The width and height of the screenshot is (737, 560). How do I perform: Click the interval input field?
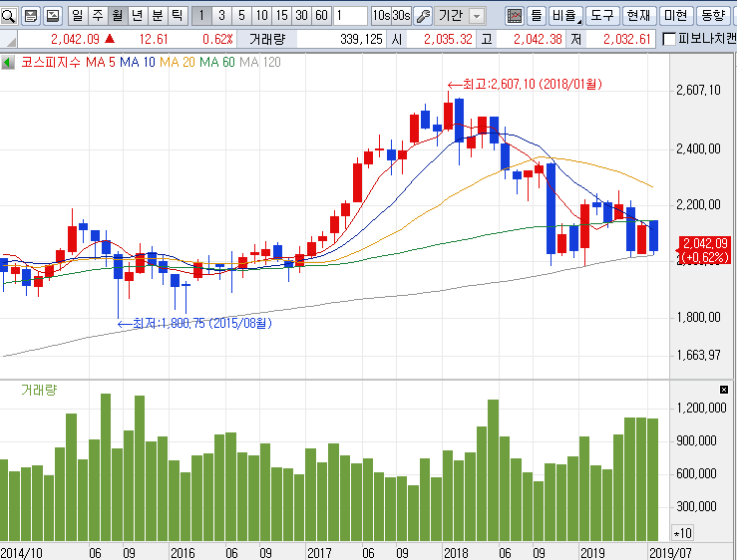point(350,16)
